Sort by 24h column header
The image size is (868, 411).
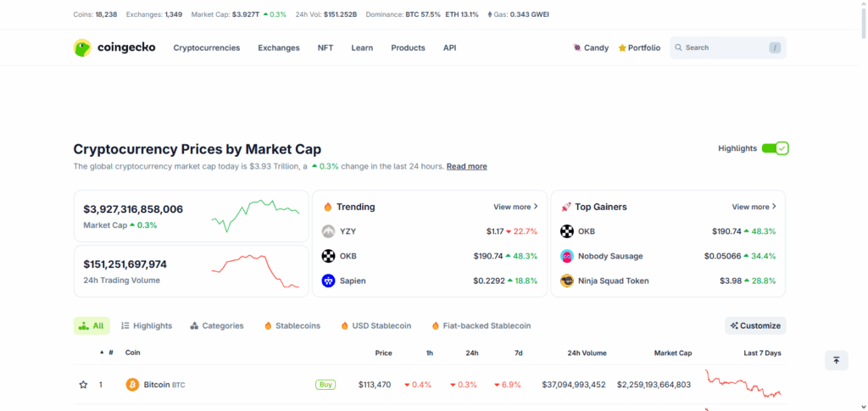[472, 353]
